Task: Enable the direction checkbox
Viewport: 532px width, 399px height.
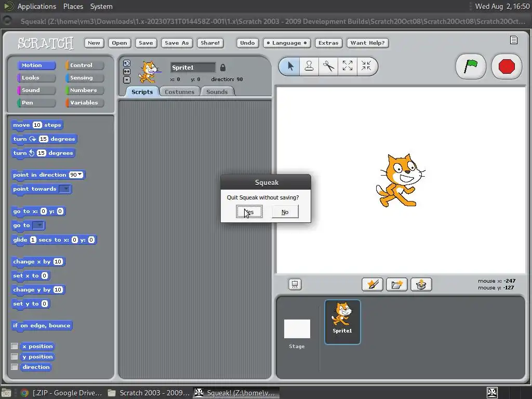Action: pyautogui.click(x=14, y=367)
